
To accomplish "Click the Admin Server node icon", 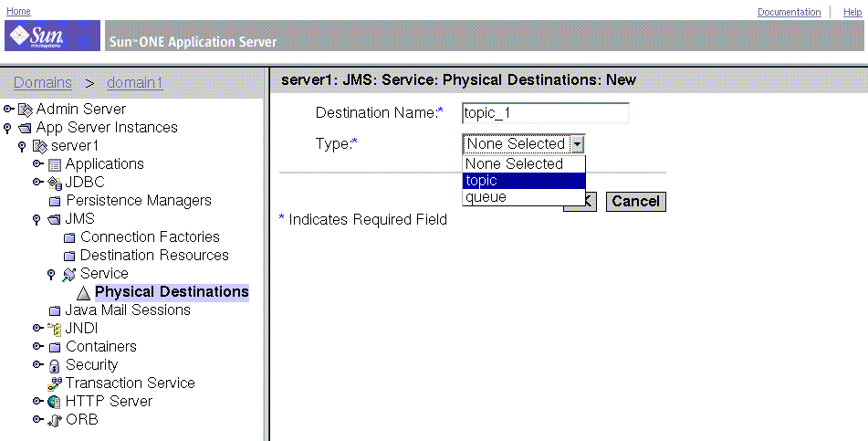I will point(26,110).
